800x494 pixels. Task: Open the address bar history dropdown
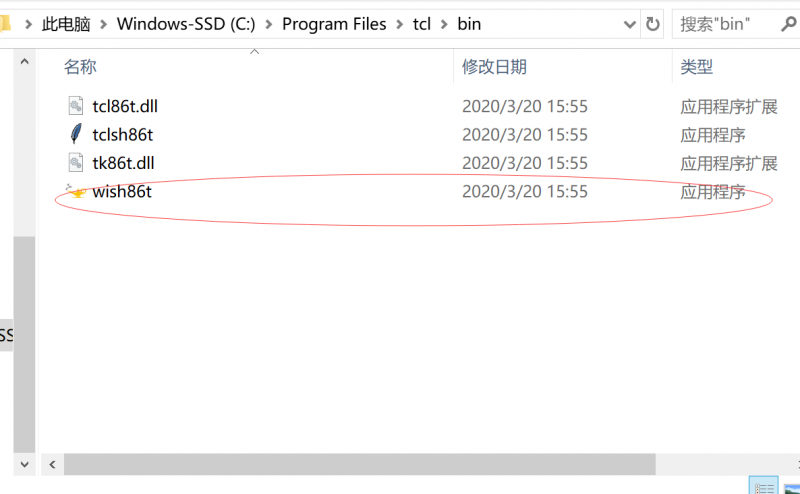point(629,24)
